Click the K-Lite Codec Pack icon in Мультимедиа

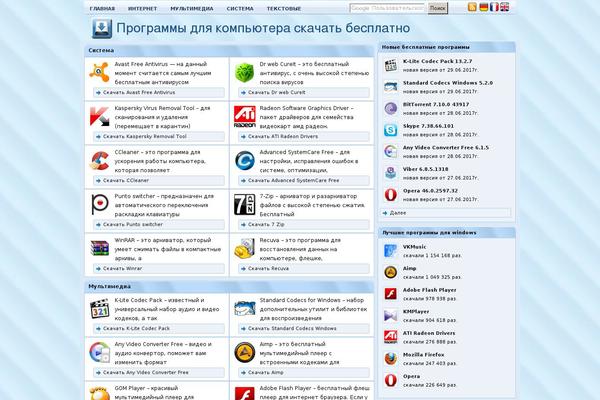click(99, 309)
